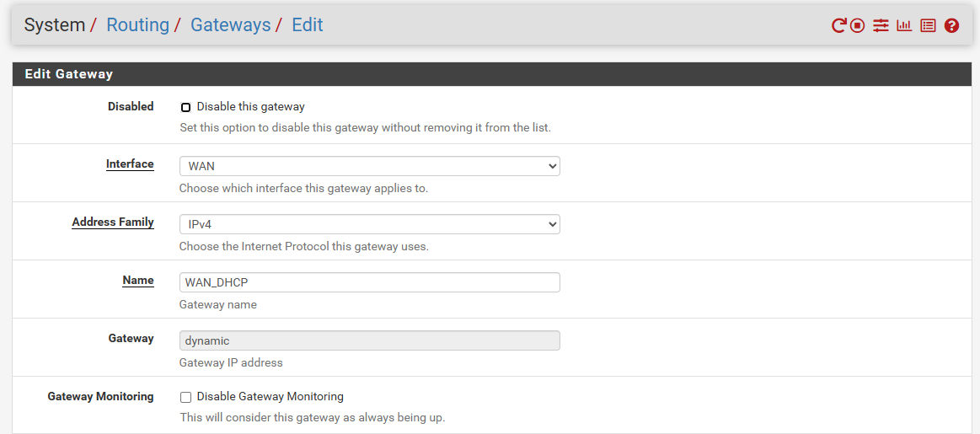Click the stop service icon in header
This screenshot has width=980, height=434.
(858, 25)
